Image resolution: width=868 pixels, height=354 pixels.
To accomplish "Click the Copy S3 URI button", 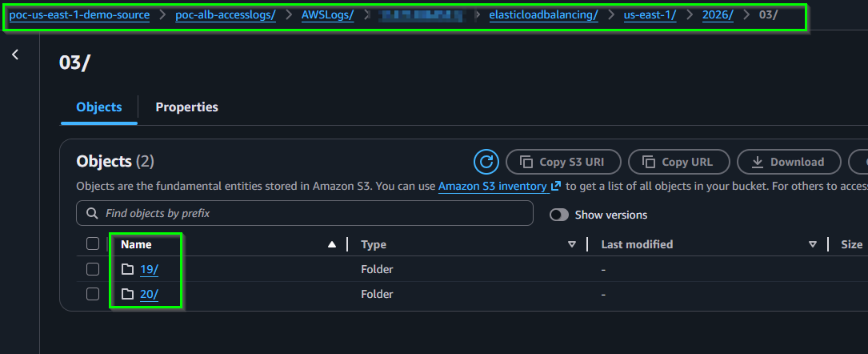I will (563, 163).
